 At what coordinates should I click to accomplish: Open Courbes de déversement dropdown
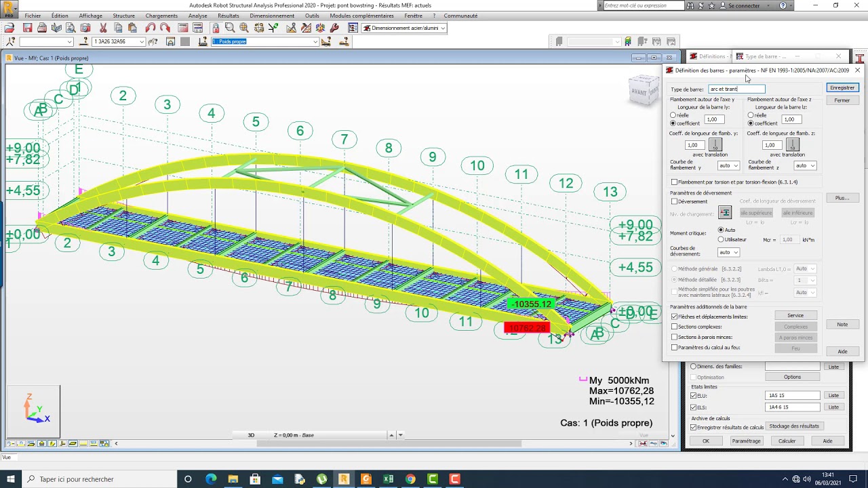[728, 252]
